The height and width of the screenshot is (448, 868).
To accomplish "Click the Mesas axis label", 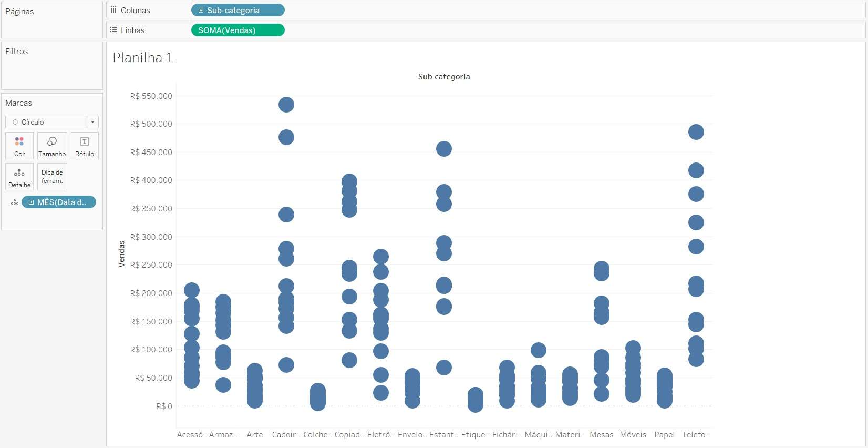I will (602, 435).
